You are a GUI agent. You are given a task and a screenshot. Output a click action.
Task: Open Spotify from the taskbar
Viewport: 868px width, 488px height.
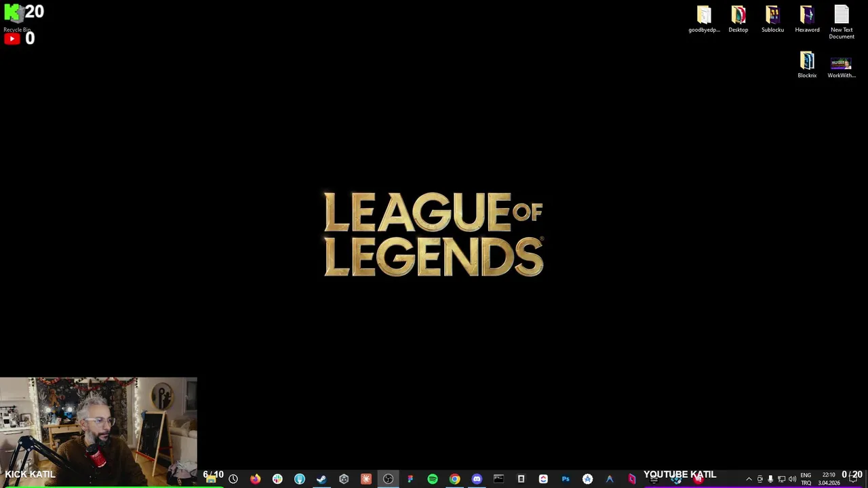pos(433,479)
